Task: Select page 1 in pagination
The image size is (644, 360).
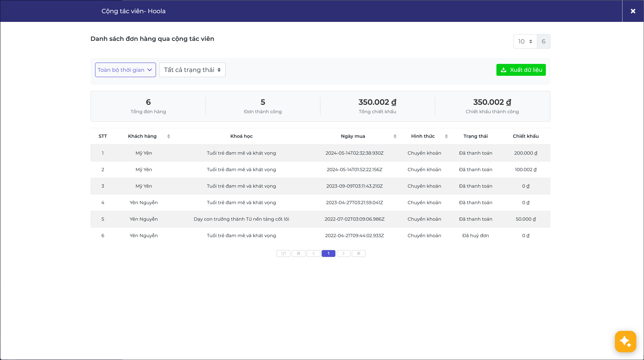Action: pyautogui.click(x=328, y=253)
